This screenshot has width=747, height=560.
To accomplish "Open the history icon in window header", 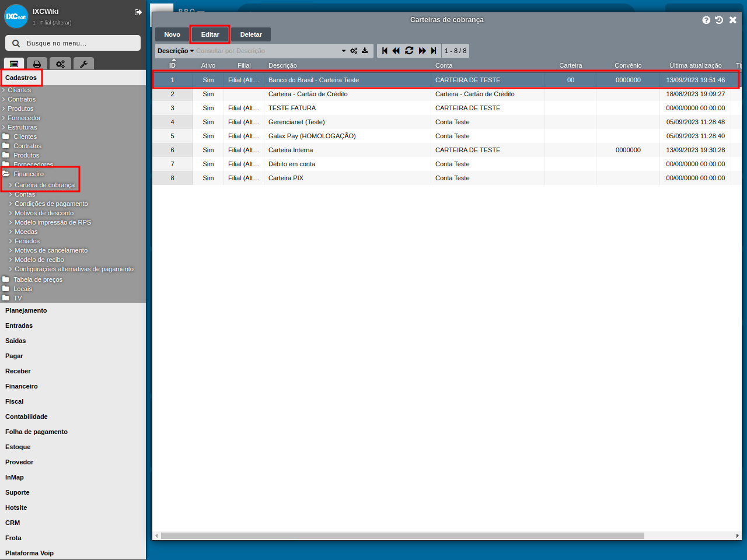I will pos(719,20).
